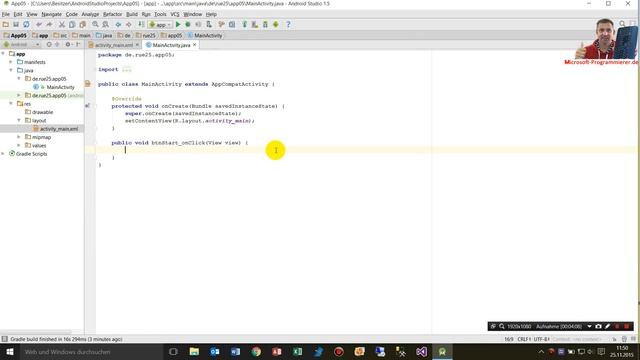This screenshot has width=640, height=360.
Task: Click the Attach debugger icon
Action: click(209, 24)
